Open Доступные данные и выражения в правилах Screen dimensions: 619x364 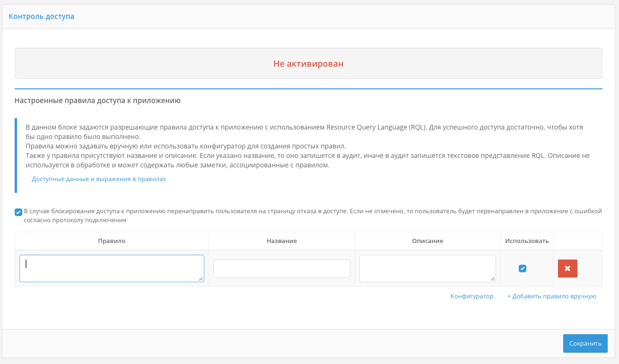click(x=99, y=179)
